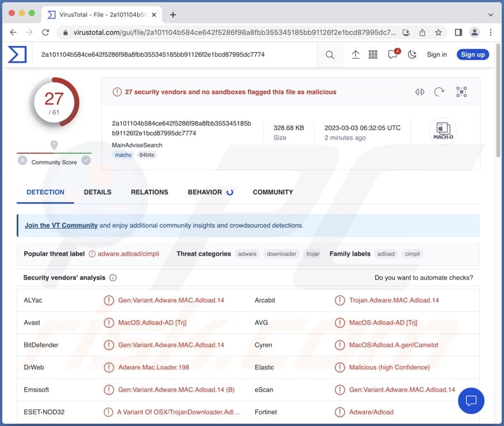Open the chat bubble button
Screen dimensions: 504x426
(471, 400)
